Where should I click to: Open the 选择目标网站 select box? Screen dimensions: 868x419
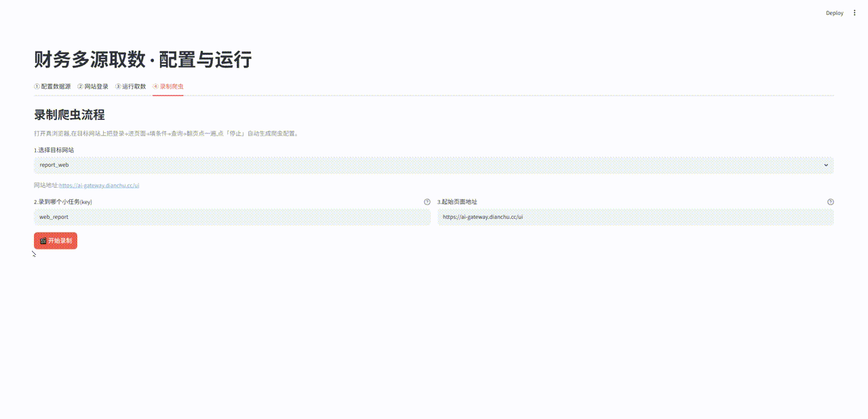tap(434, 165)
